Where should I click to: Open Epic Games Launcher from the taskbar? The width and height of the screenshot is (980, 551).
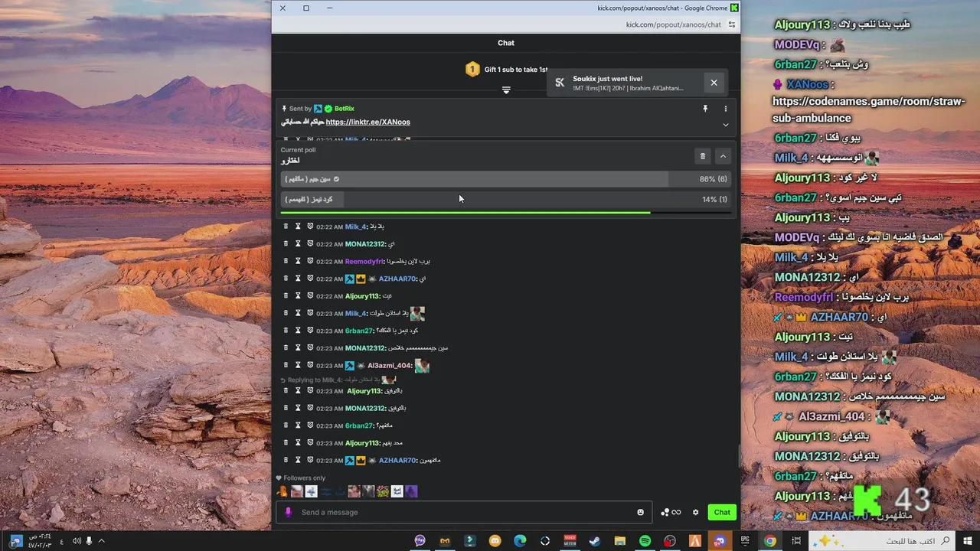(745, 541)
